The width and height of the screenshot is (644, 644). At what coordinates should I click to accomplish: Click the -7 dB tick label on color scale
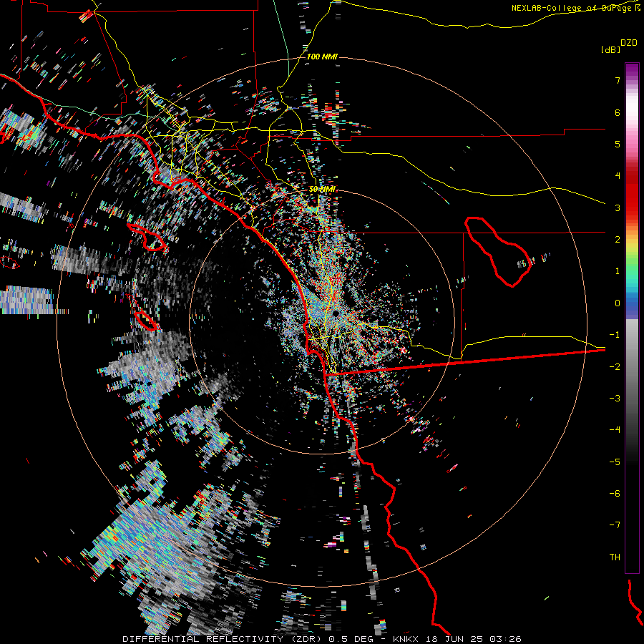pos(615,525)
